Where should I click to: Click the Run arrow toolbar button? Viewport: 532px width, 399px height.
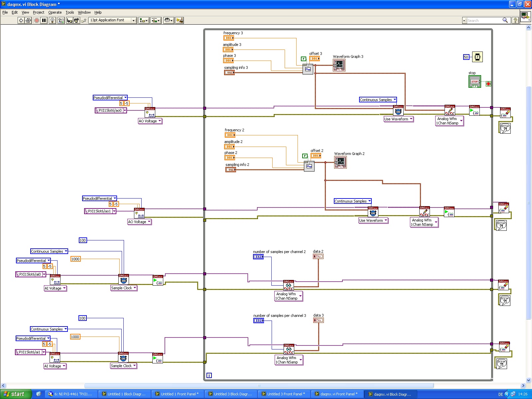click(x=21, y=20)
